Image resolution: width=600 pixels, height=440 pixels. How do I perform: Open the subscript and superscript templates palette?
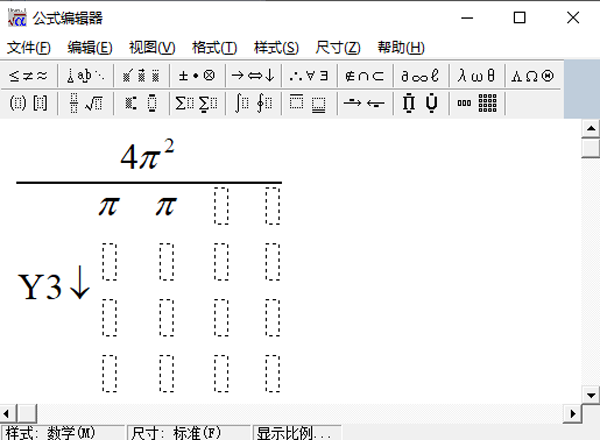tap(141, 103)
